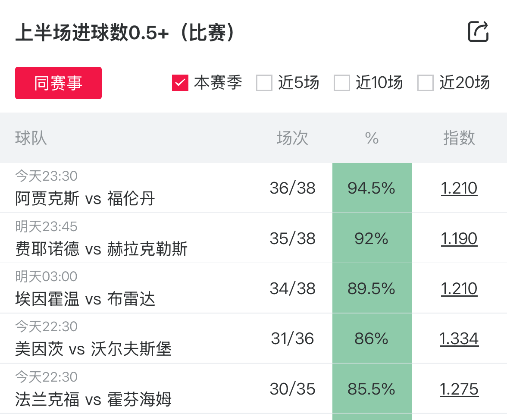
Task: Uncheck the 本赛季 checkbox
Action: tap(180, 83)
